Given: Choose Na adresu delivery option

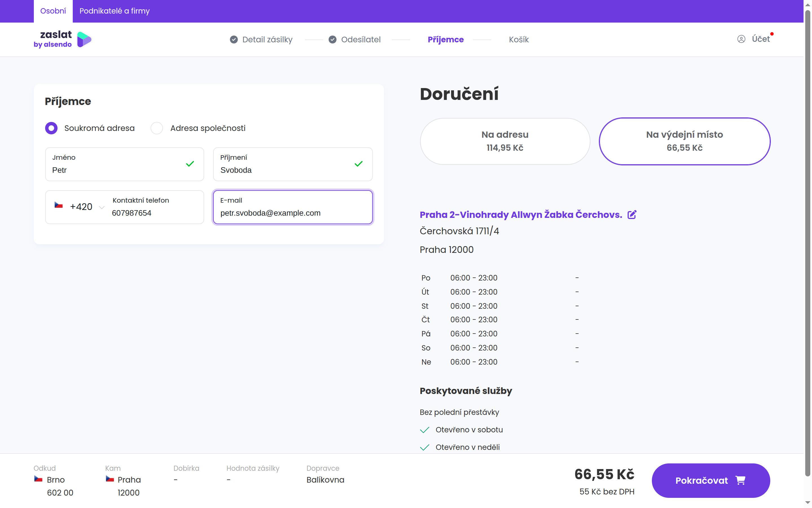Looking at the screenshot, I should (505, 141).
